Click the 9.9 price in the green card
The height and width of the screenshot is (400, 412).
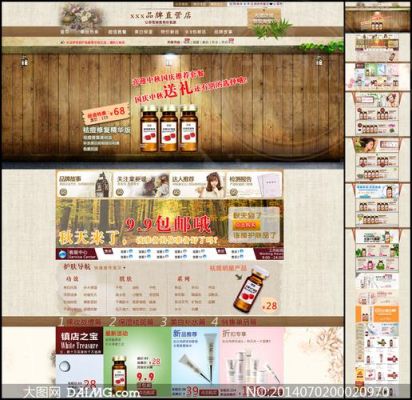point(145,377)
